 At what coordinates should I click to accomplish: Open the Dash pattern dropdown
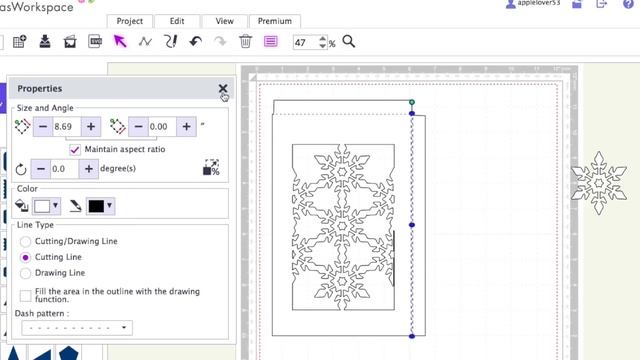point(77,328)
